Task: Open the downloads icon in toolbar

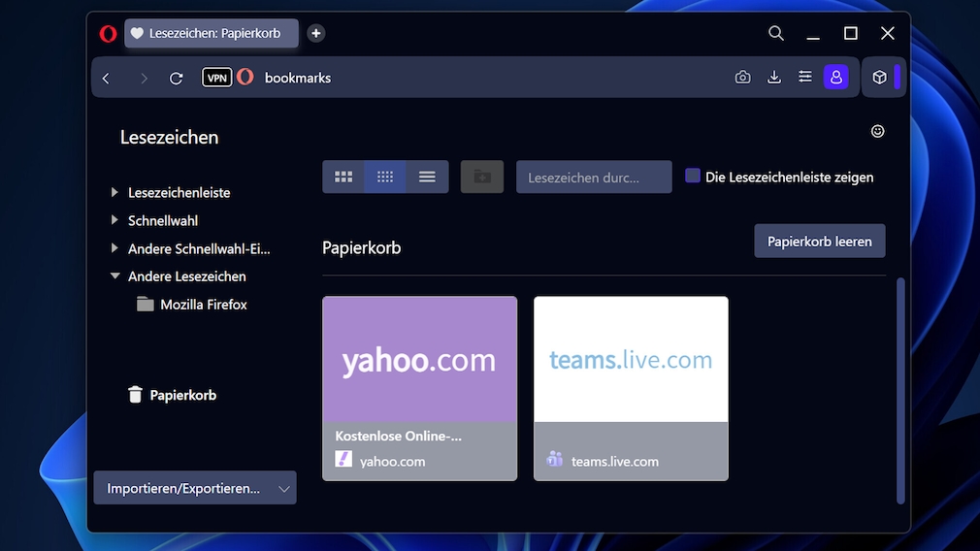Action: coord(774,78)
